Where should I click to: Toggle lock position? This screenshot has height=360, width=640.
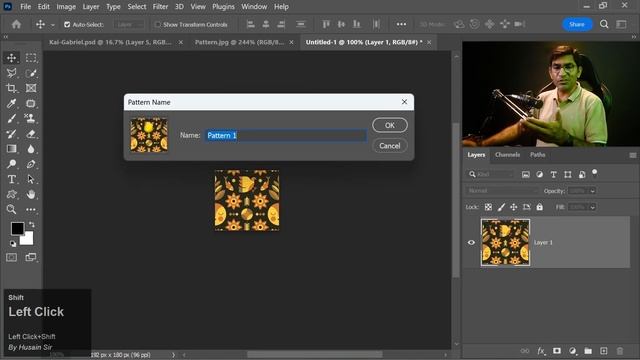(x=513, y=207)
